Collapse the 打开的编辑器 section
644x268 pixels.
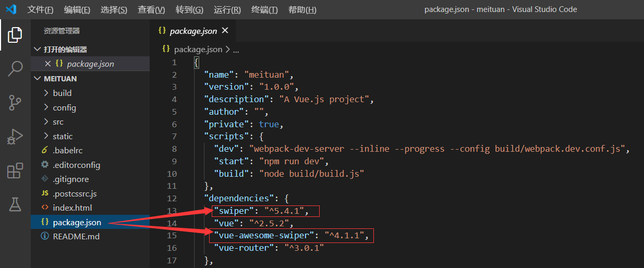(90, 50)
